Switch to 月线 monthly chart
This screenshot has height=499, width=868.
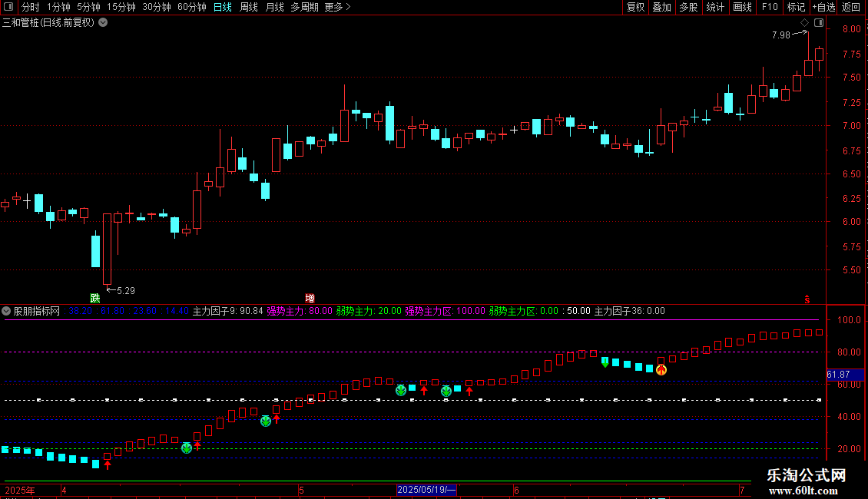274,7
